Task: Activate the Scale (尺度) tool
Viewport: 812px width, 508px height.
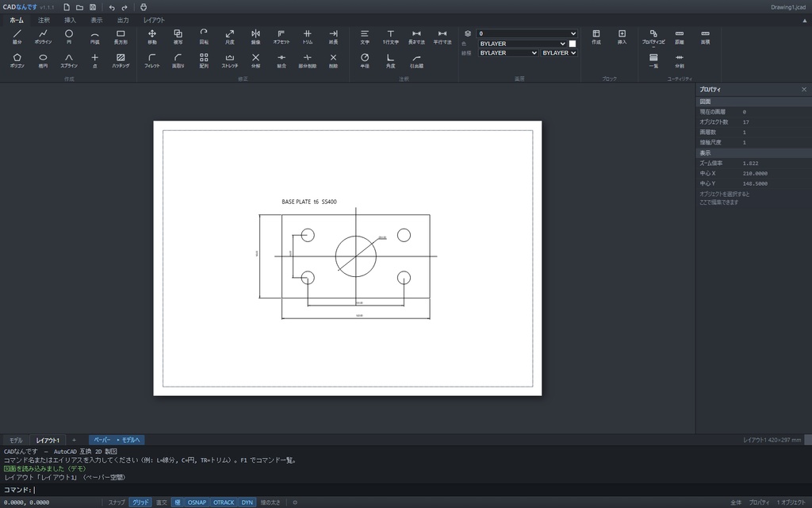Action: click(230, 37)
